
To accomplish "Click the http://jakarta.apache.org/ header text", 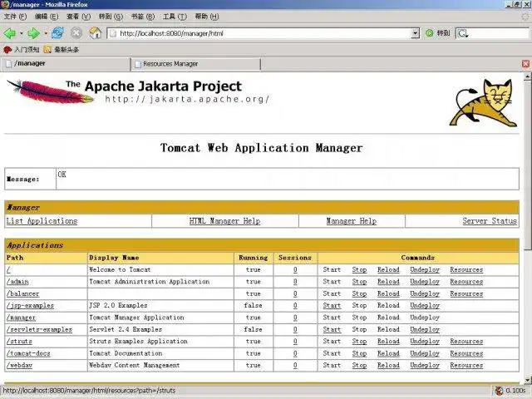I will (x=187, y=99).
